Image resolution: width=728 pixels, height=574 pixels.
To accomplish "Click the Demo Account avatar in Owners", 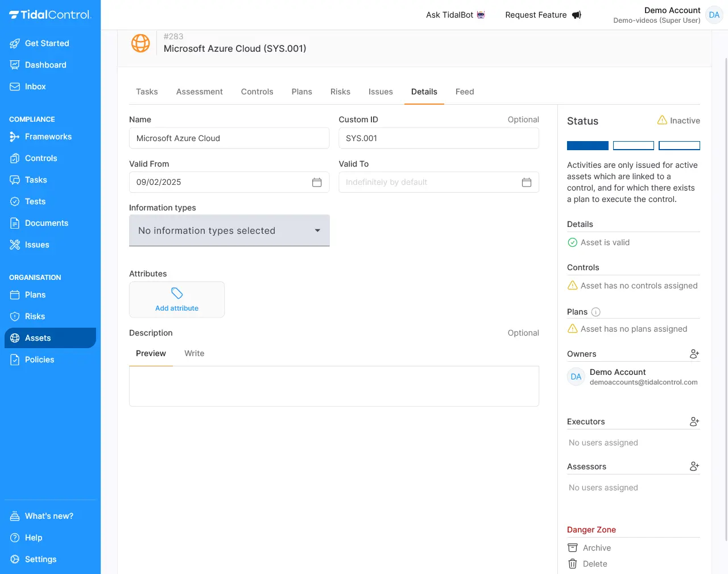I will tap(576, 377).
